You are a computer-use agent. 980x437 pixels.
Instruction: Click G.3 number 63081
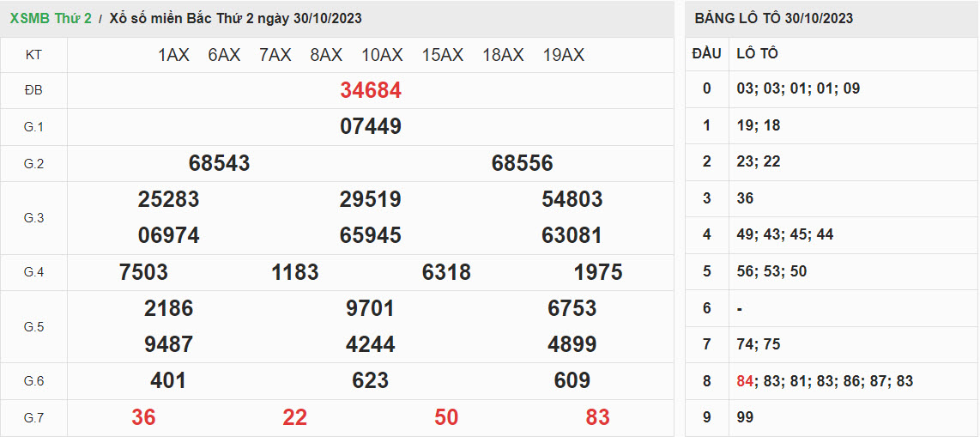(x=572, y=235)
